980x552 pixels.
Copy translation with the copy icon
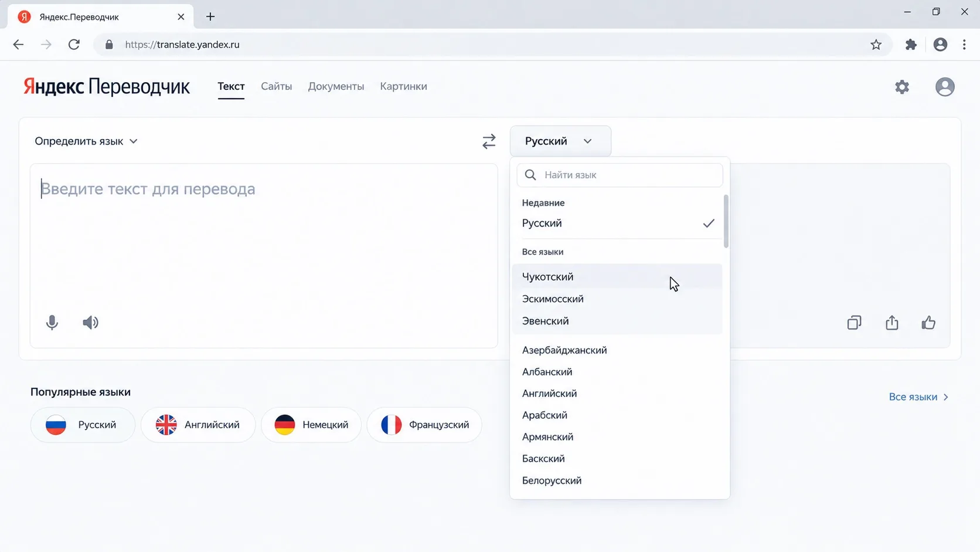click(855, 323)
